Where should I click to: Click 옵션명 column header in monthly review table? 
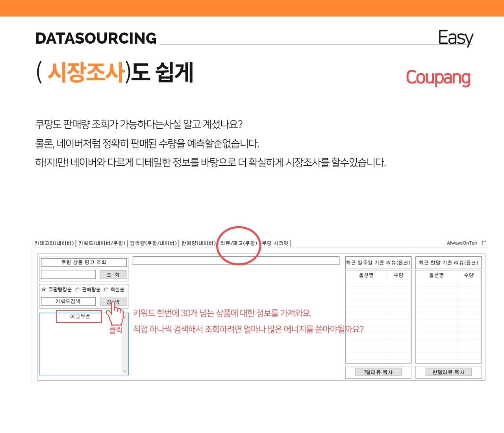[x=436, y=275]
